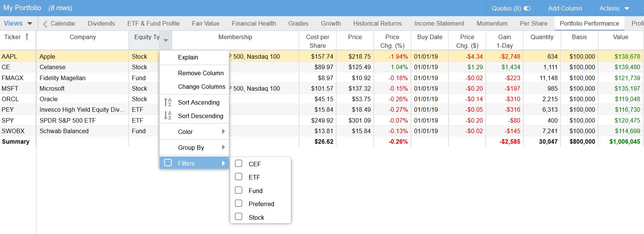Choose Change Columns menu entry
This screenshot has height=234, width=644.
194,87
